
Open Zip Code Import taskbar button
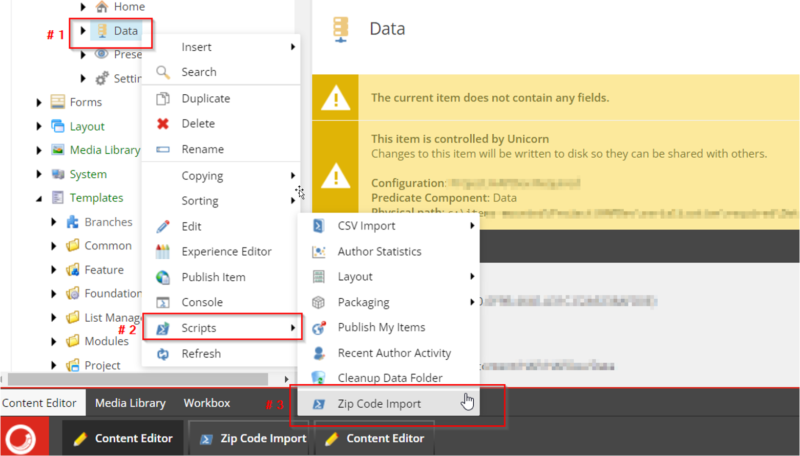pyautogui.click(x=252, y=438)
